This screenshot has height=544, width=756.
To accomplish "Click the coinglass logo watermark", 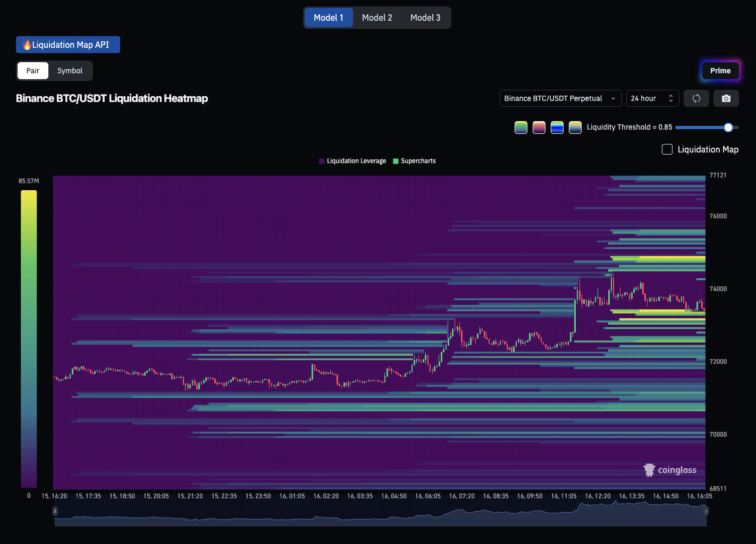I will coord(670,470).
